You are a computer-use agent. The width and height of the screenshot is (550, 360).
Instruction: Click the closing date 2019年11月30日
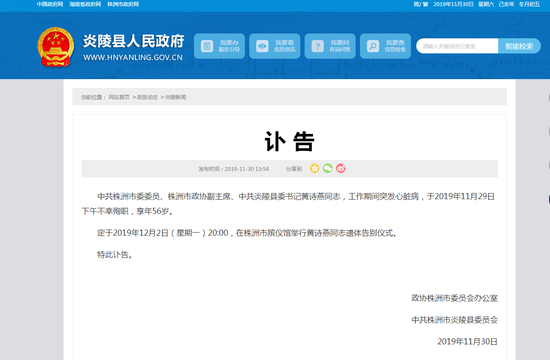click(x=467, y=342)
